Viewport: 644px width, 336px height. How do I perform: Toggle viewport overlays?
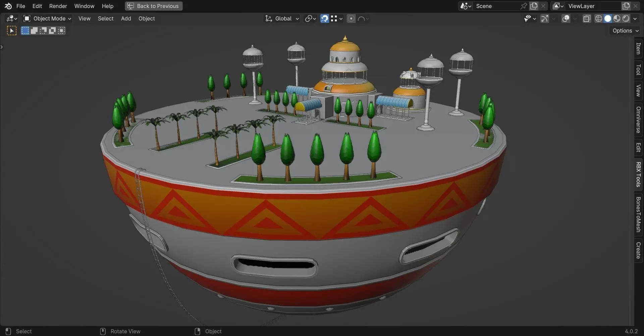click(566, 18)
